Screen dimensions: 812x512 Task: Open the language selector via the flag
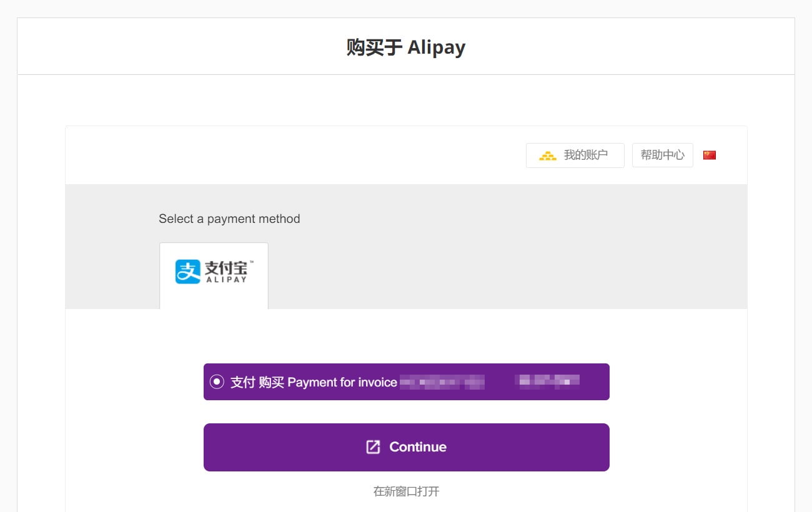[710, 154]
